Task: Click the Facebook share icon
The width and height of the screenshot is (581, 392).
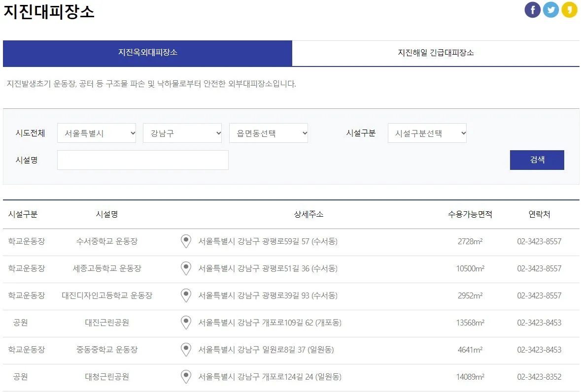Action: pos(532,9)
